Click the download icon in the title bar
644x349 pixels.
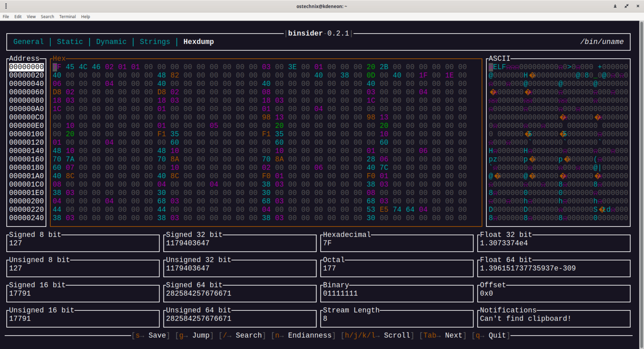pyautogui.click(x=615, y=6)
